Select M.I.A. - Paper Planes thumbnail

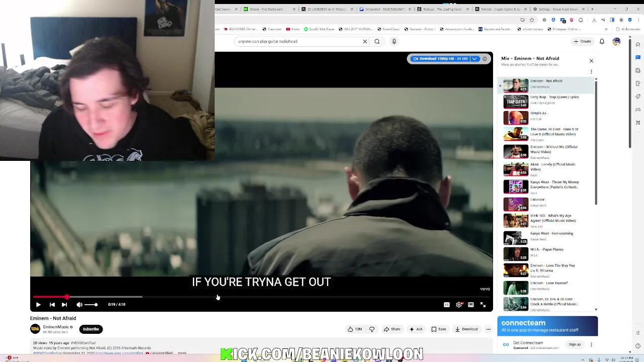click(516, 253)
